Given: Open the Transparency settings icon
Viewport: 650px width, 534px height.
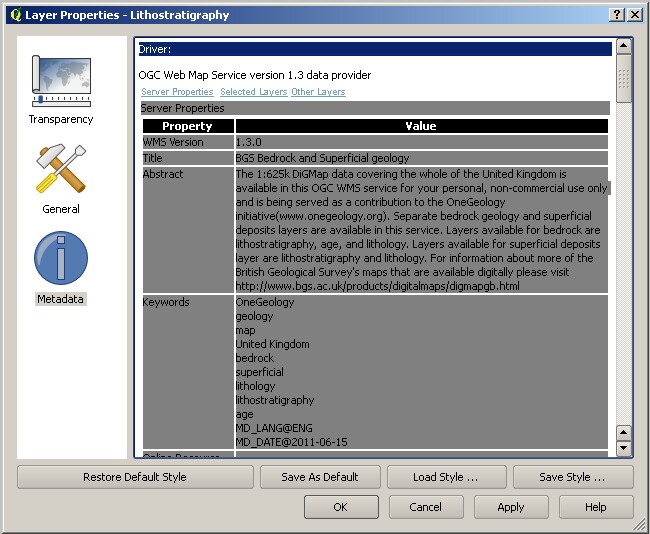Looking at the screenshot, I should pos(61,81).
